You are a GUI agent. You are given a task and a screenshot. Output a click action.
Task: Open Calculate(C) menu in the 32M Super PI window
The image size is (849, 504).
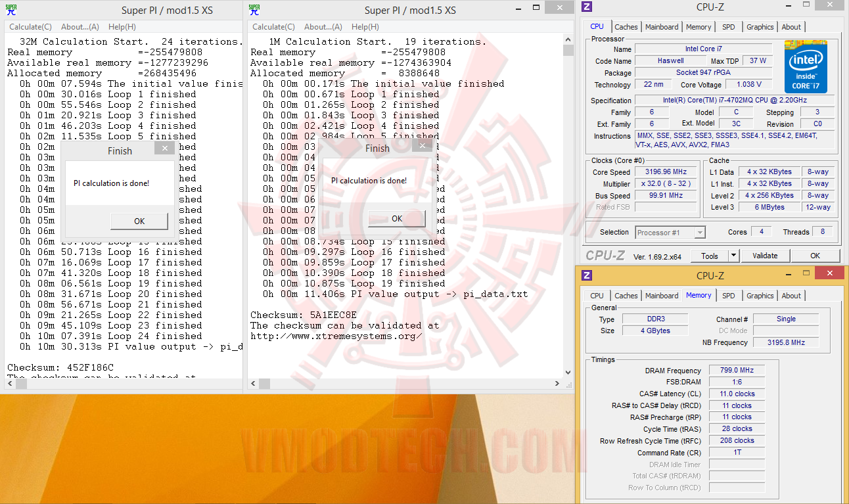click(x=30, y=27)
